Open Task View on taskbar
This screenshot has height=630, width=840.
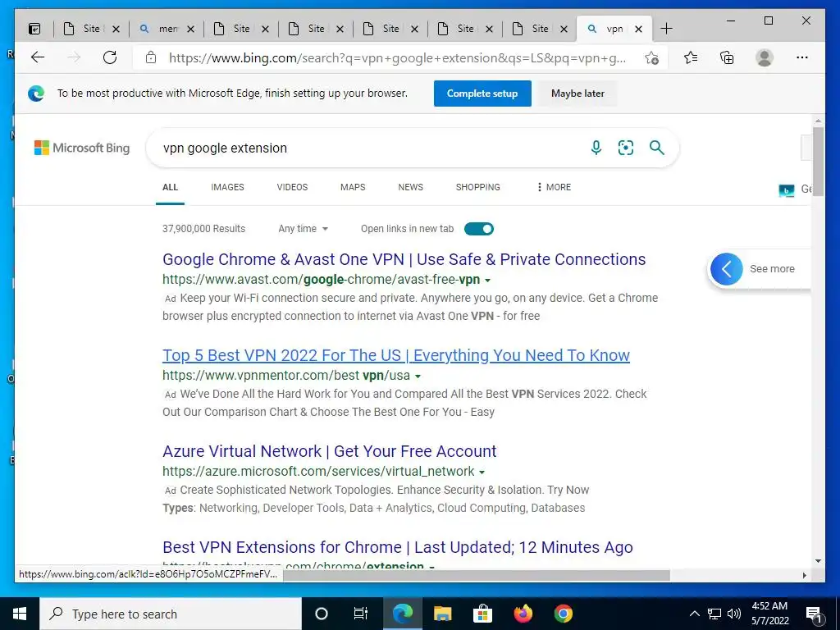[x=361, y=614]
